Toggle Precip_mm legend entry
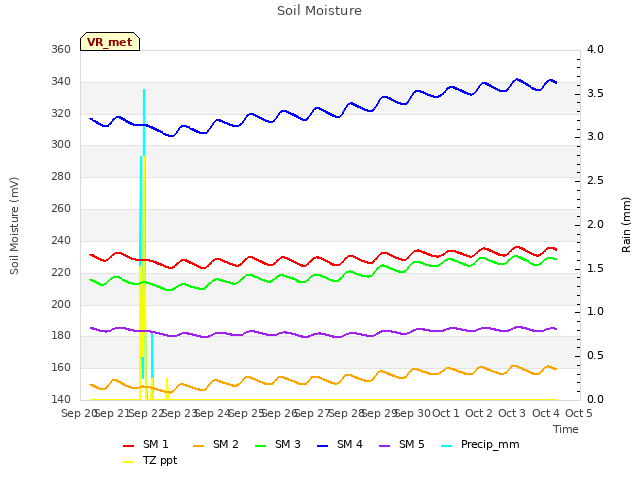The width and height of the screenshot is (640, 480). pyautogui.click(x=480, y=444)
